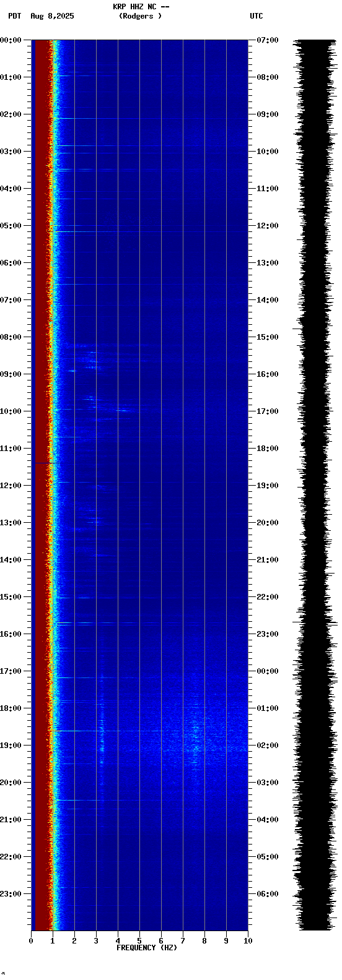Click the 05:00 PDT time label
This screenshot has width=342, height=980.
11,226
